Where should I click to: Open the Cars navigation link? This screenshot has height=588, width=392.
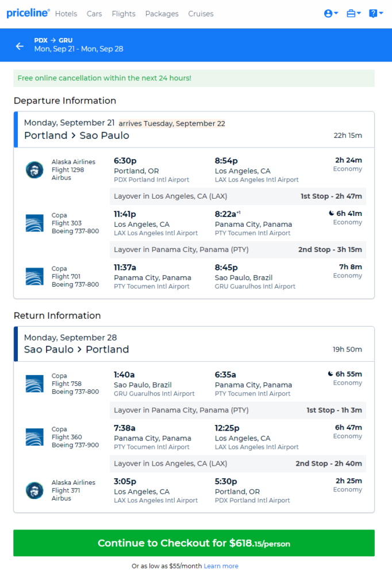94,14
